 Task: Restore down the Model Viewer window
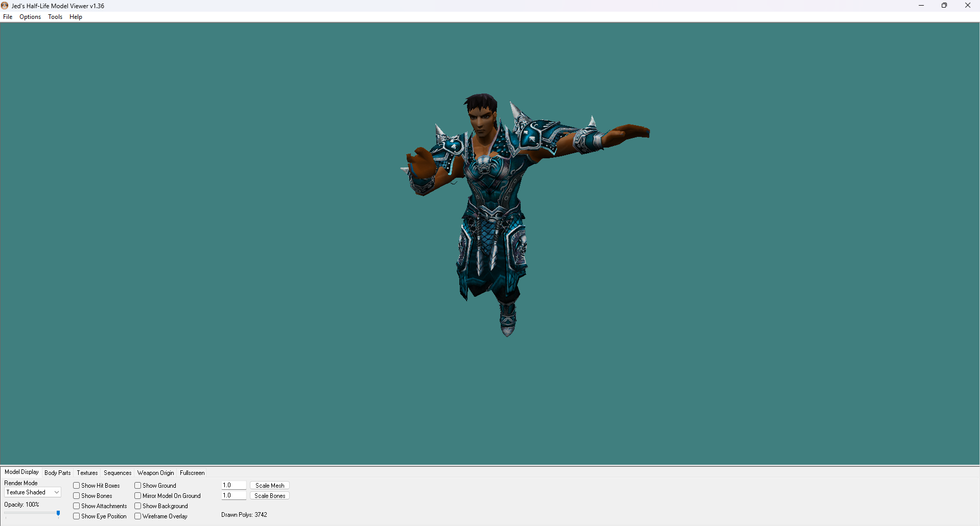click(944, 6)
